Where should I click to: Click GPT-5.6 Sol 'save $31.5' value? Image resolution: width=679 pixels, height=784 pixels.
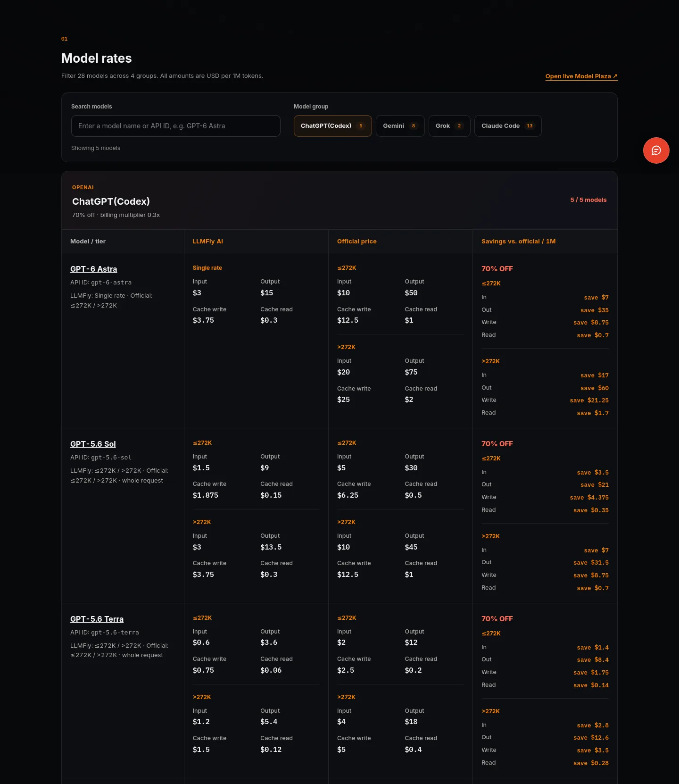point(591,563)
